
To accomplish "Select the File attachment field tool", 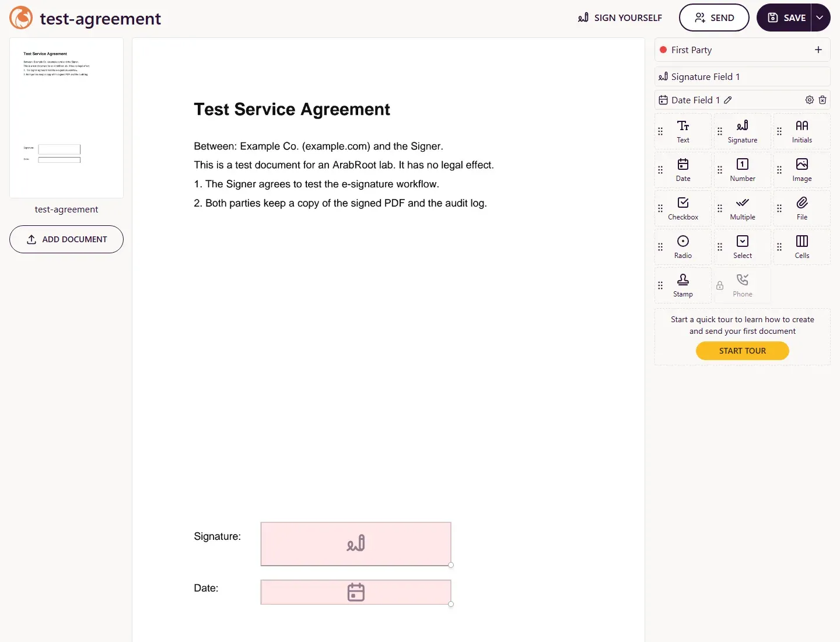I will pyautogui.click(x=802, y=208).
